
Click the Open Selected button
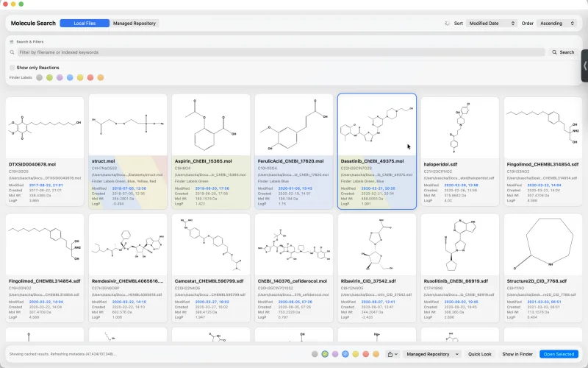click(x=559, y=354)
